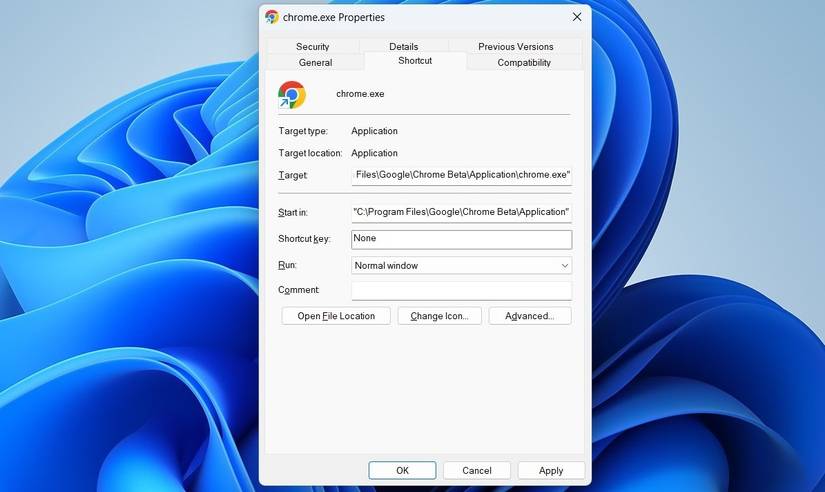Click the large Chrome shortcut icon
The height and width of the screenshot is (492, 825).
tap(292, 95)
